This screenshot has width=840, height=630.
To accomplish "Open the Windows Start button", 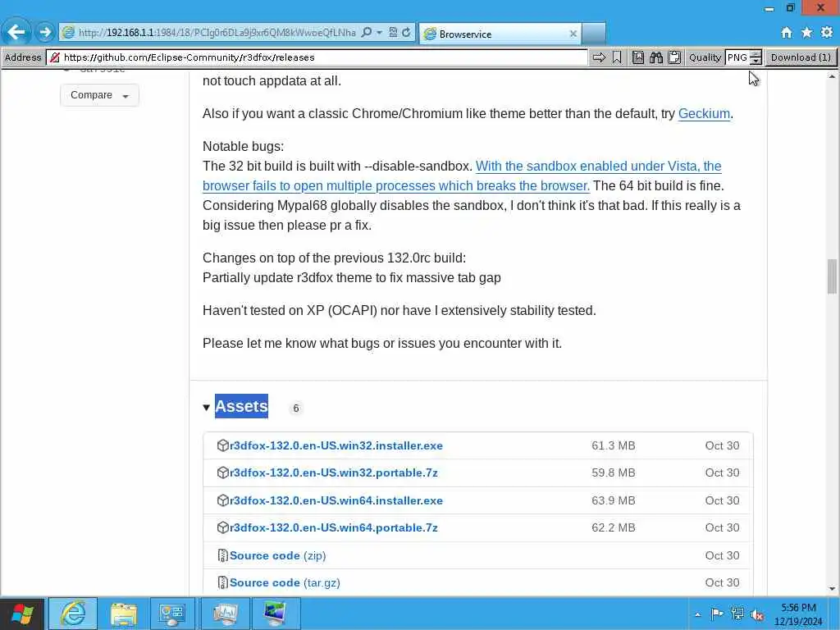I will pyautogui.click(x=22, y=614).
